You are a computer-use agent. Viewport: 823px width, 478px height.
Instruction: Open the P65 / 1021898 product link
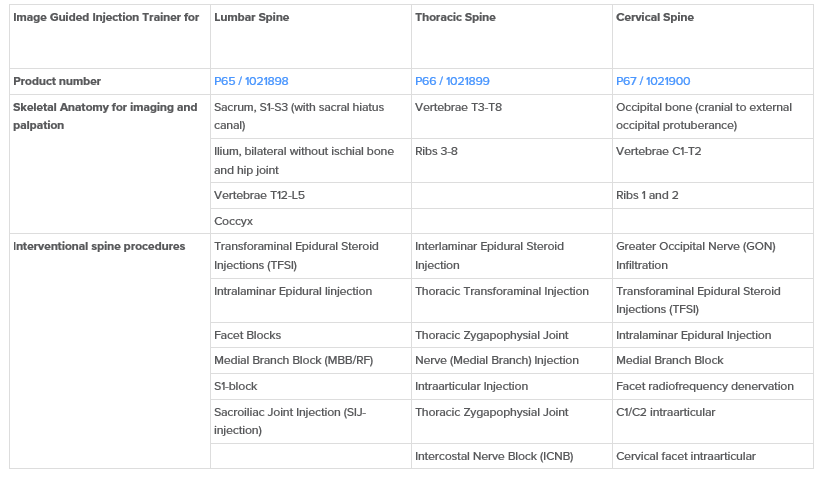[x=251, y=81]
